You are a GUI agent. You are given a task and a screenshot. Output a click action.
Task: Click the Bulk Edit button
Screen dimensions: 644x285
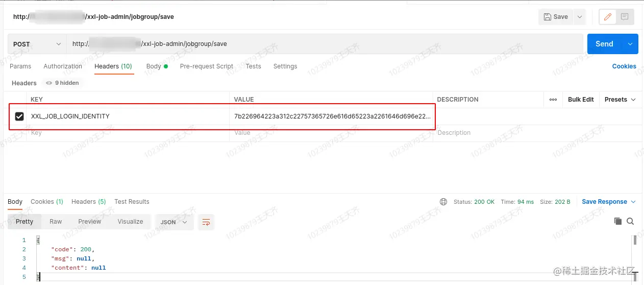(581, 100)
